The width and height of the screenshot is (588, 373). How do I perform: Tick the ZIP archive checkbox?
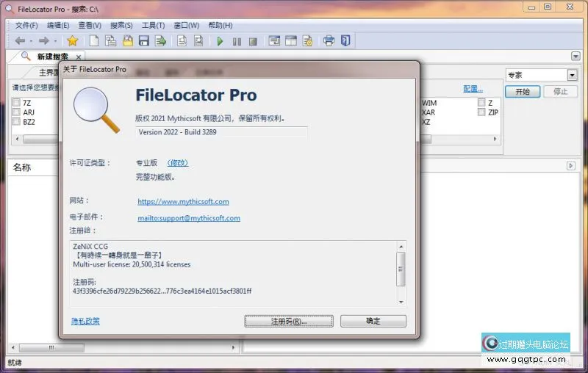pos(481,112)
